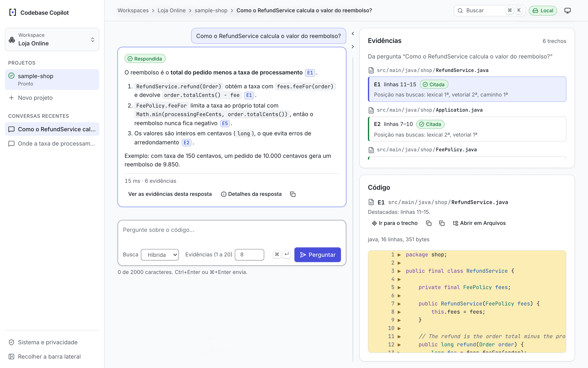Image resolution: width=588 pixels, height=368 pixels.
Task: Click second copy icon before Abrir em Arquivos
Action: tap(442, 223)
